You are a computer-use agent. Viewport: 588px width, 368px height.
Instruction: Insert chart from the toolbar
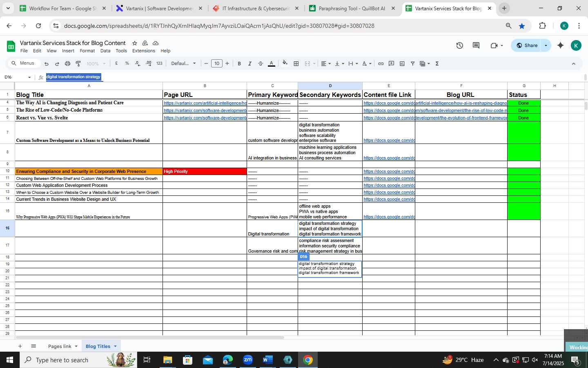[x=402, y=63]
